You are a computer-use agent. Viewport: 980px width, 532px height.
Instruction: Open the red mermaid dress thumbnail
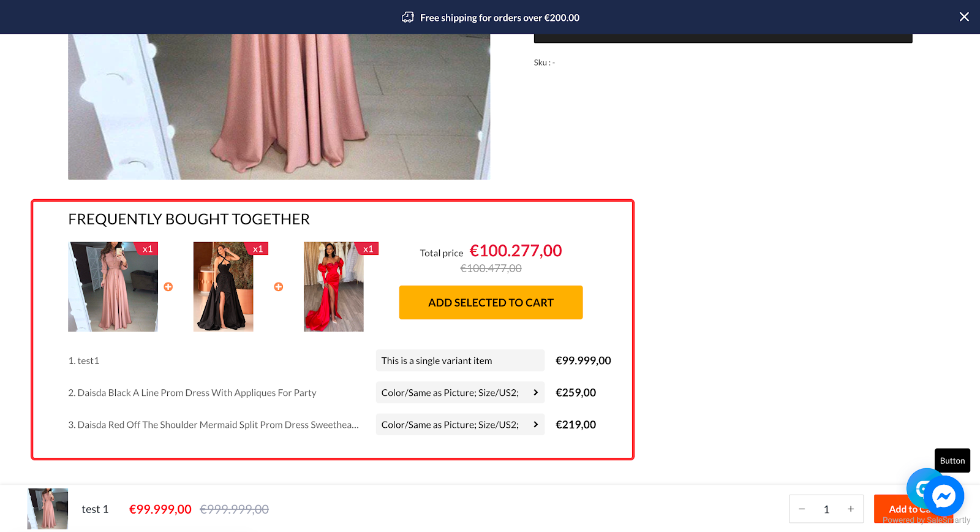pyautogui.click(x=333, y=287)
